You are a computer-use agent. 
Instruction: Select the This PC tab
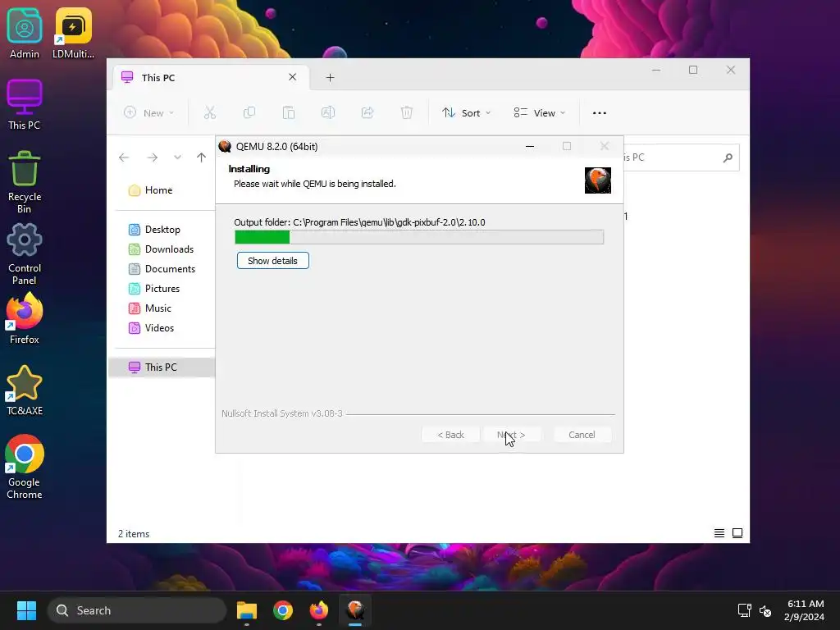209,78
